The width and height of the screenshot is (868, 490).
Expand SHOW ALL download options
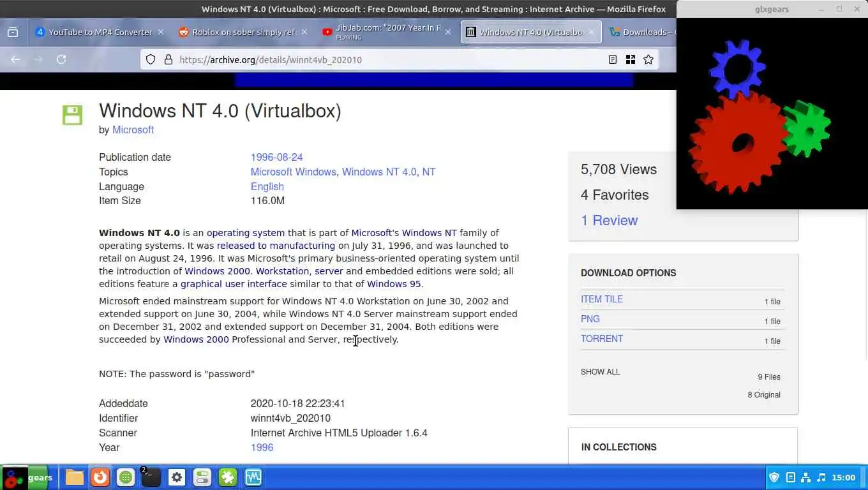[600, 372]
